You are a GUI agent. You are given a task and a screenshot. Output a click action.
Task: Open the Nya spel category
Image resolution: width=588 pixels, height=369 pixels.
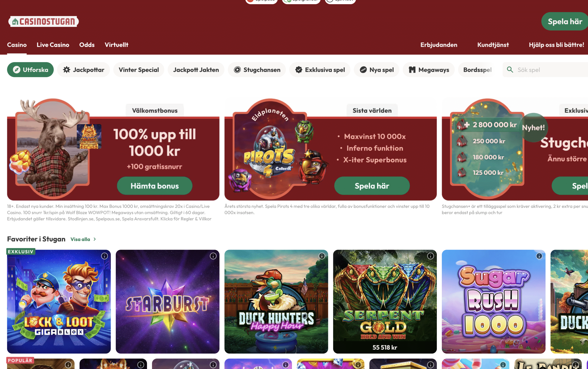376,70
